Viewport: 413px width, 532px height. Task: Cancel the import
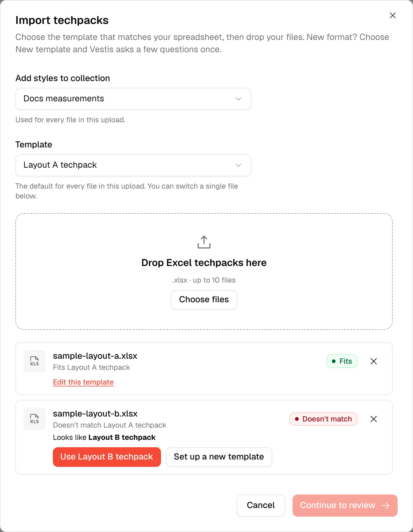coord(261,505)
